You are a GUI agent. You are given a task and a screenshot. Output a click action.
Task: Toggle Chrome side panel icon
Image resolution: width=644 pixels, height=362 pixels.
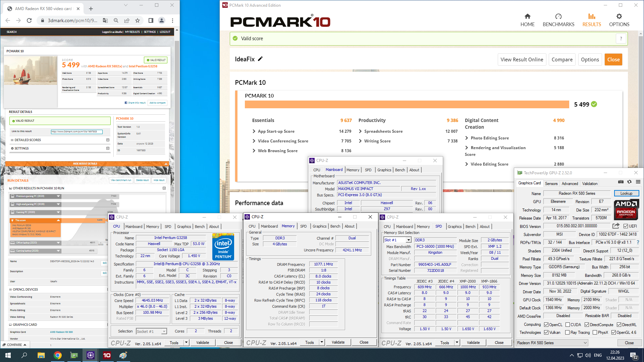[x=151, y=20]
